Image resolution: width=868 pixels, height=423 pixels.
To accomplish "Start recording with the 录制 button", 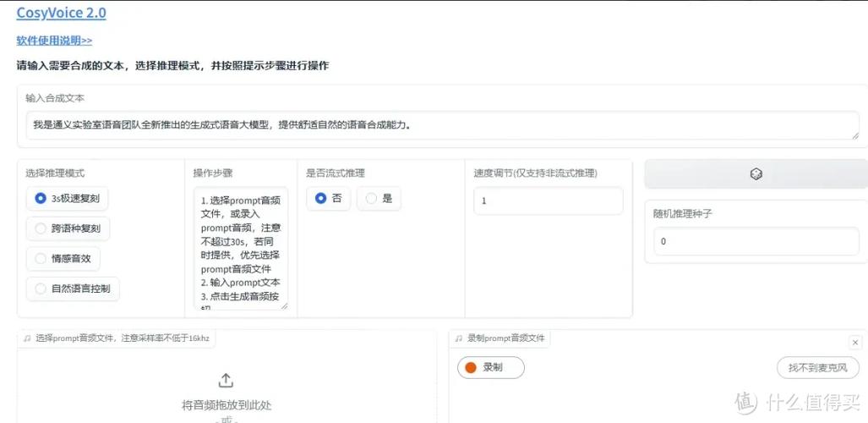I will tap(490, 367).
